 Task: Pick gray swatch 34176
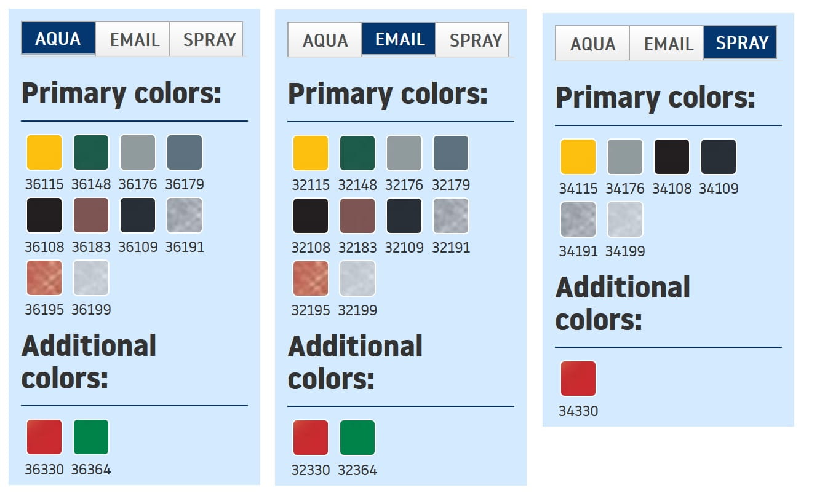coord(625,157)
